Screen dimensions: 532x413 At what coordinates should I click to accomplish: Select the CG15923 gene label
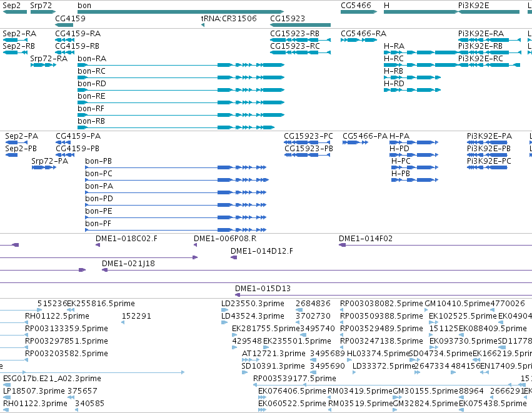288,18
